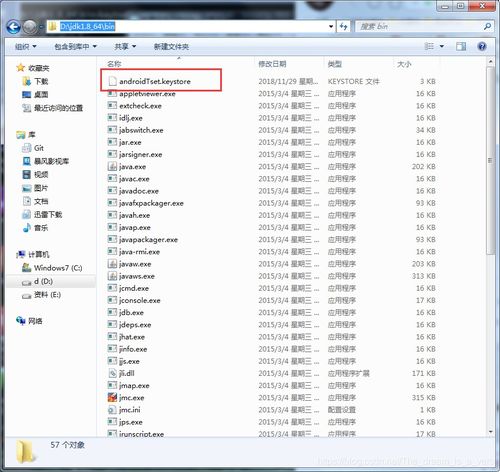The image size is (500, 472).
Task: Expand the view options dropdown arrow
Action: coord(442,46)
